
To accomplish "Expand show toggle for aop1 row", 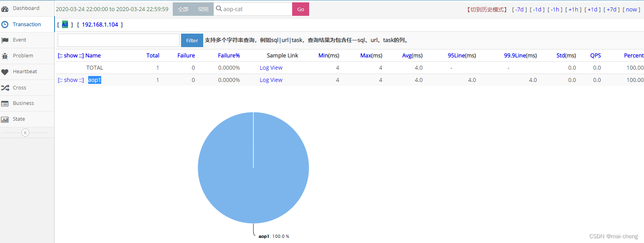I will (71, 80).
